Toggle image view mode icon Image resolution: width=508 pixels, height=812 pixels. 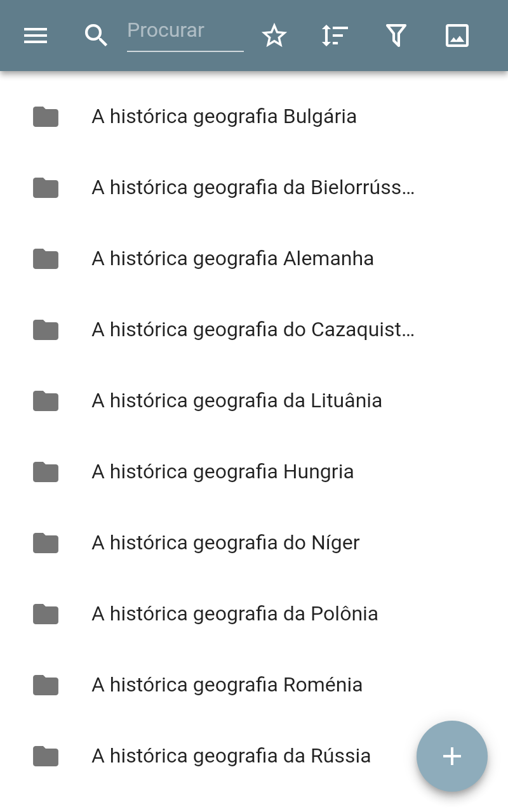(x=457, y=36)
